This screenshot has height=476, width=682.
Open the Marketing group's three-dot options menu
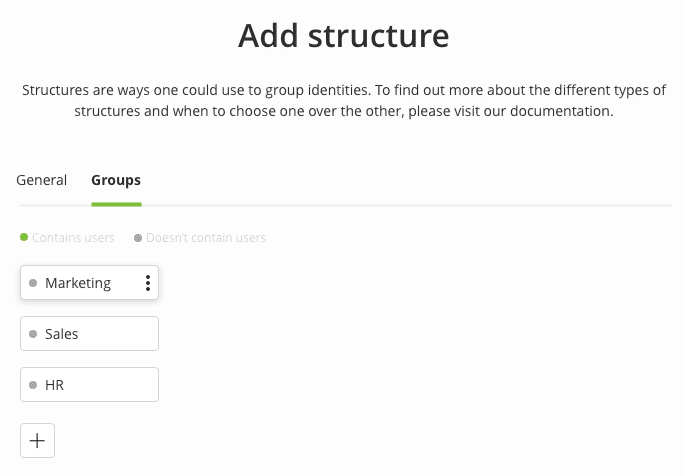(147, 283)
